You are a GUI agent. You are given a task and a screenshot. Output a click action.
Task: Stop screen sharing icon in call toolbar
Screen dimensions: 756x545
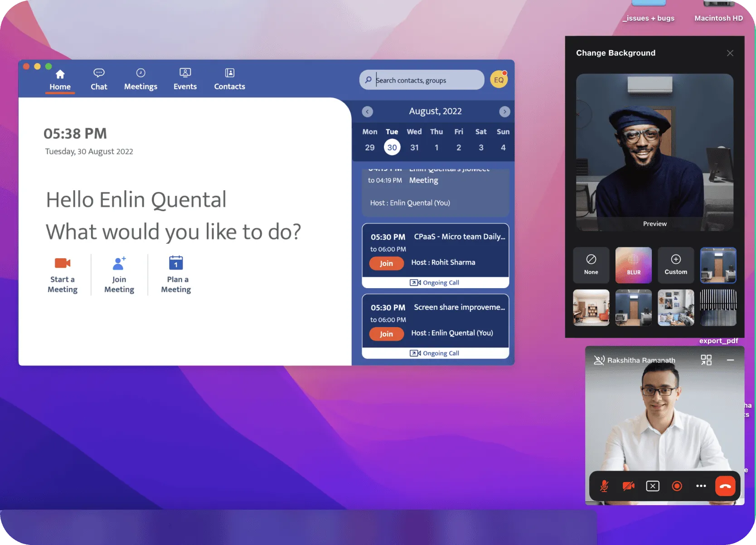click(652, 486)
